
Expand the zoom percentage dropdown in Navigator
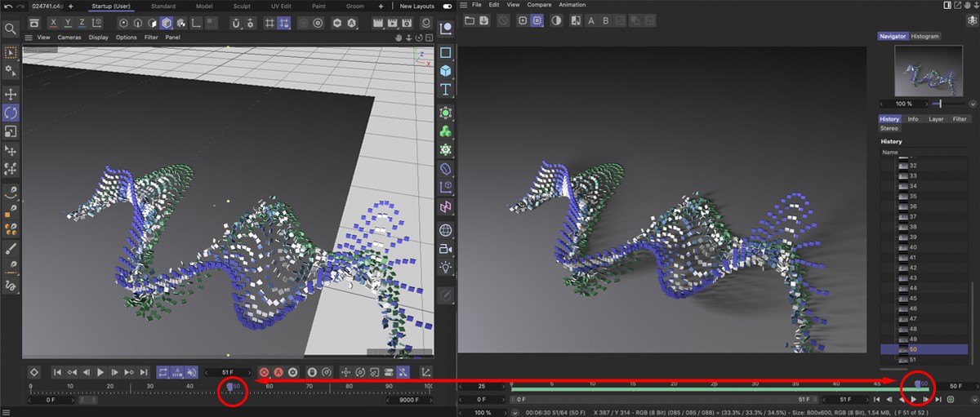pyautogui.click(x=972, y=104)
